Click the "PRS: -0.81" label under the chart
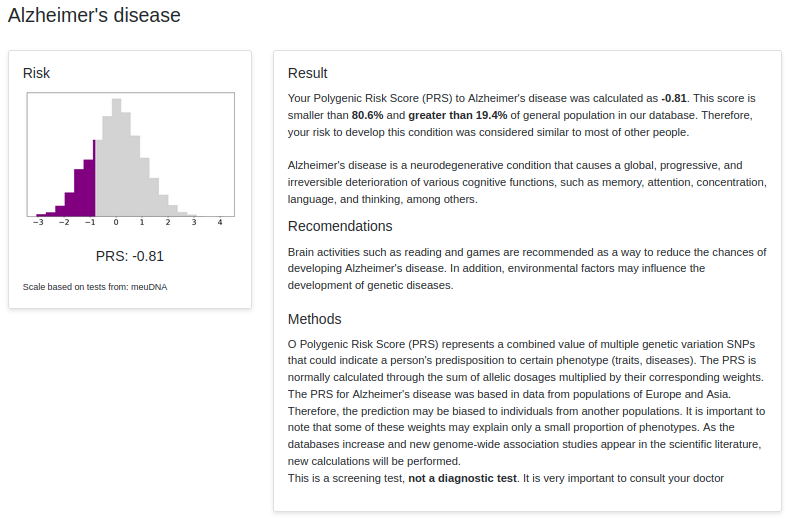789x523 pixels. 130,256
